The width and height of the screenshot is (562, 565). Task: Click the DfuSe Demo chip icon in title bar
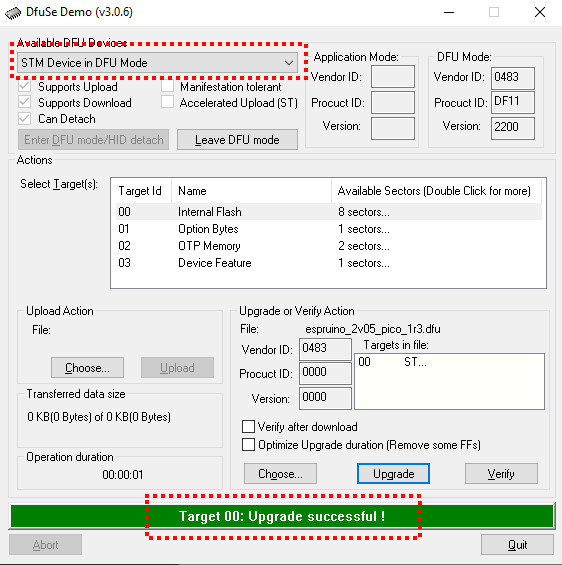click(x=13, y=13)
